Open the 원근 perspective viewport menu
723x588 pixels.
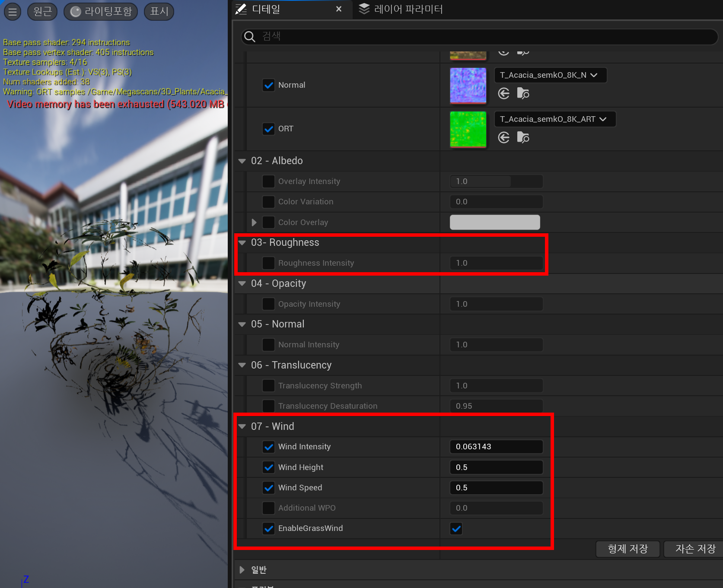tap(42, 12)
